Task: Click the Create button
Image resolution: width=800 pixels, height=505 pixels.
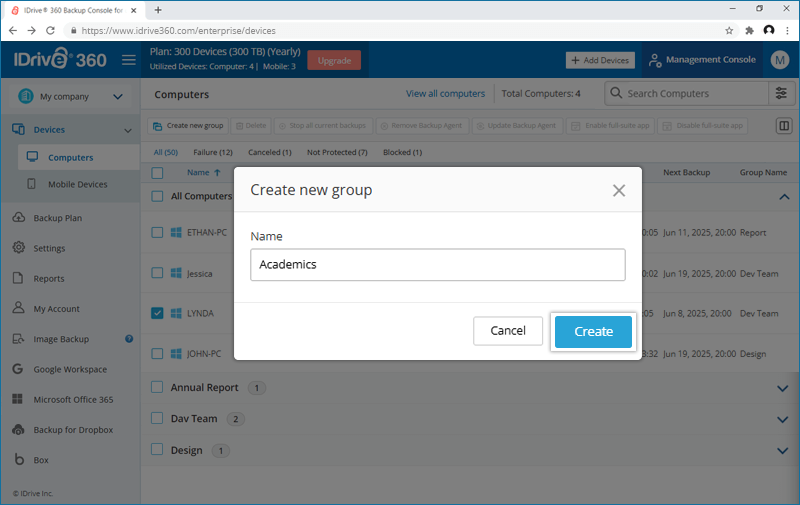Action: (x=593, y=332)
